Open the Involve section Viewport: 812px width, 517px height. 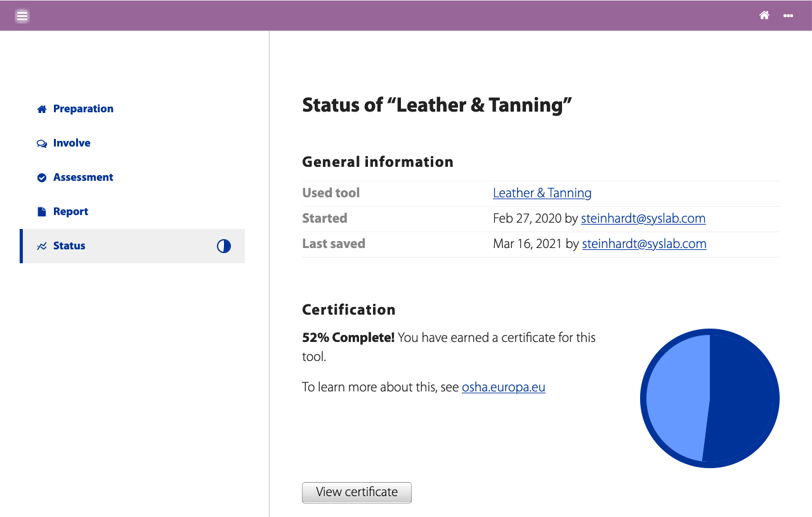tap(72, 143)
